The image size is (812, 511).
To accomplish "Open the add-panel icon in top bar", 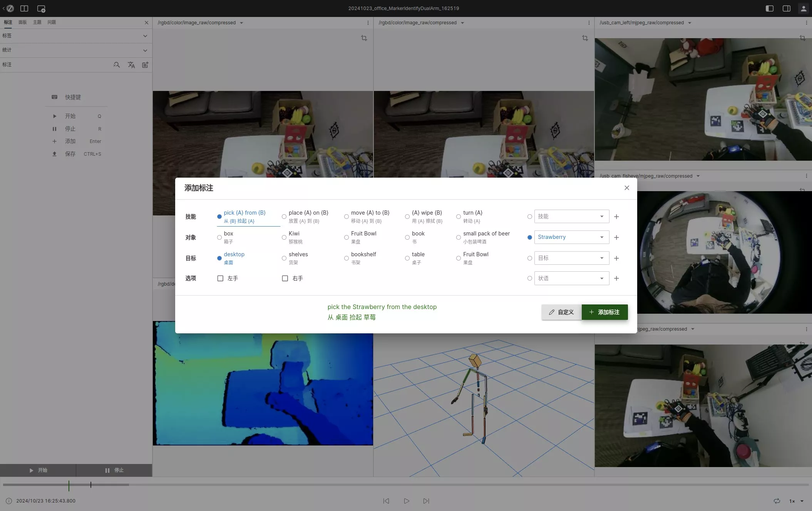I will (41, 8).
